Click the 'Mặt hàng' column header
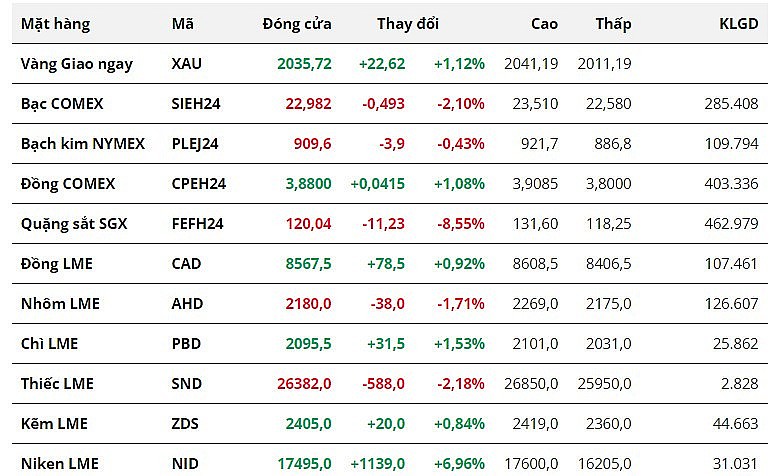The image size is (783, 476). [55, 23]
